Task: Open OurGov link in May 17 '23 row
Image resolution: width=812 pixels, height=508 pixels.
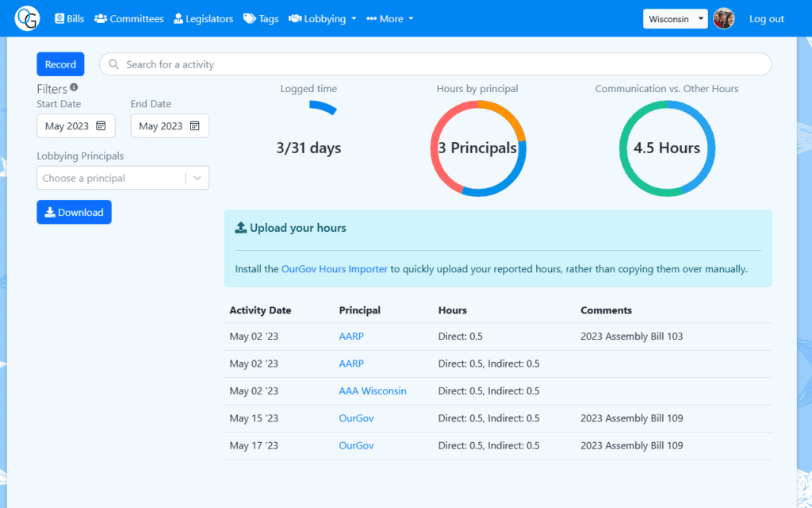Action: tap(356, 445)
